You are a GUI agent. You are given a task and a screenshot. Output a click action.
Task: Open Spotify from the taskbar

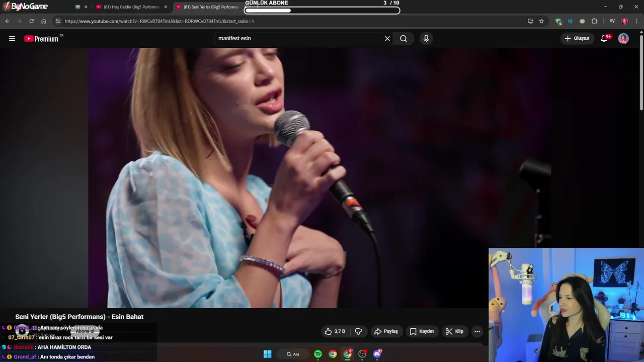(318, 354)
